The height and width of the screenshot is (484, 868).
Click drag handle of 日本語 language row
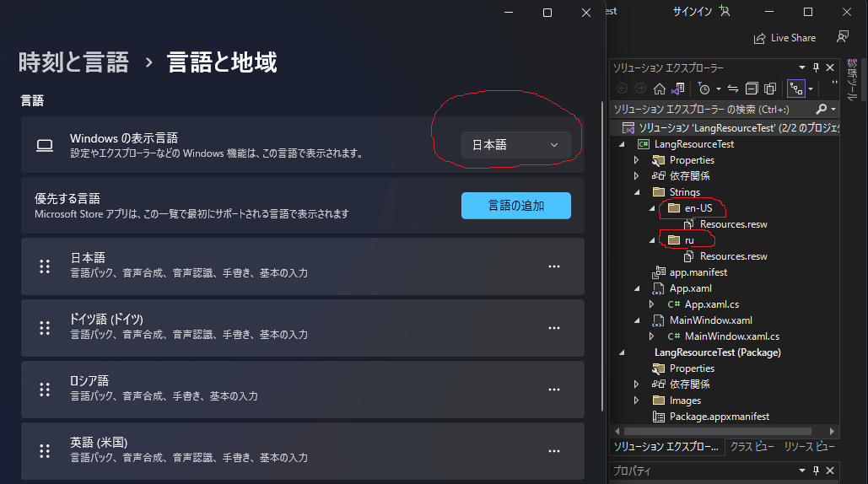45,266
